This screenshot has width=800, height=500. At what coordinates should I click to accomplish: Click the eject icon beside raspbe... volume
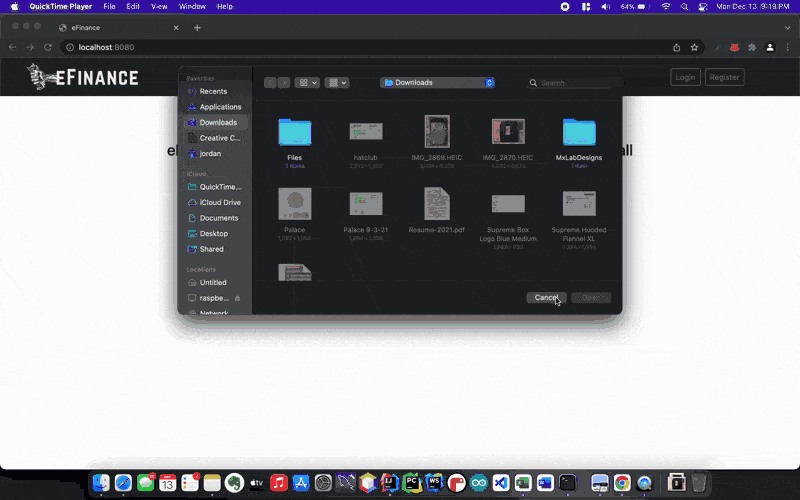click(237, 298)
